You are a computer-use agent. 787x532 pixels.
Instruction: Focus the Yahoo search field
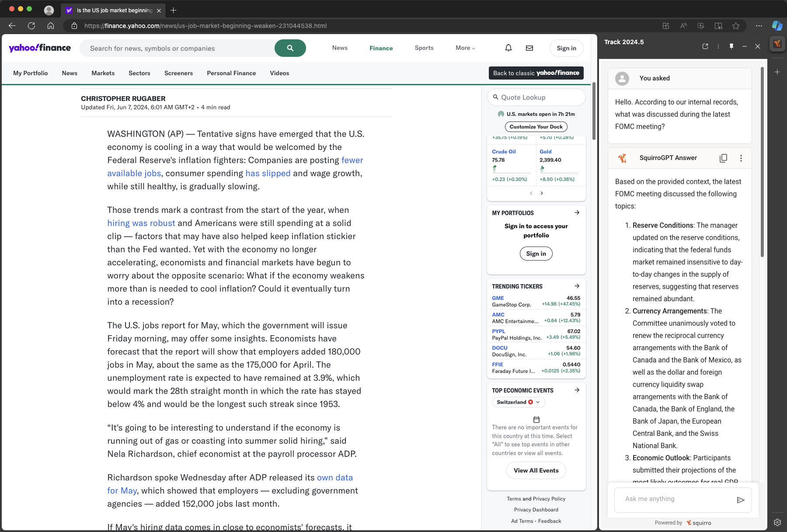pos(177,48)
